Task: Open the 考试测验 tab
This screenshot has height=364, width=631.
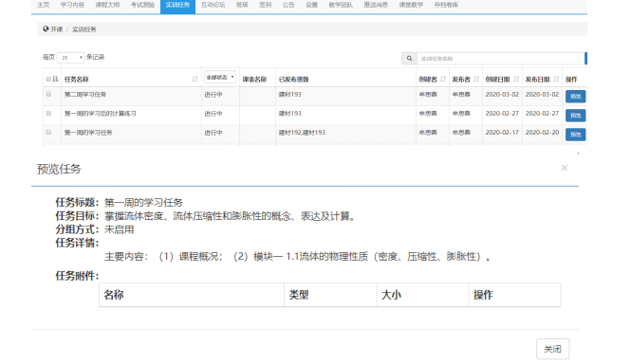Action: pyautogui.click(x=143, y=5)
